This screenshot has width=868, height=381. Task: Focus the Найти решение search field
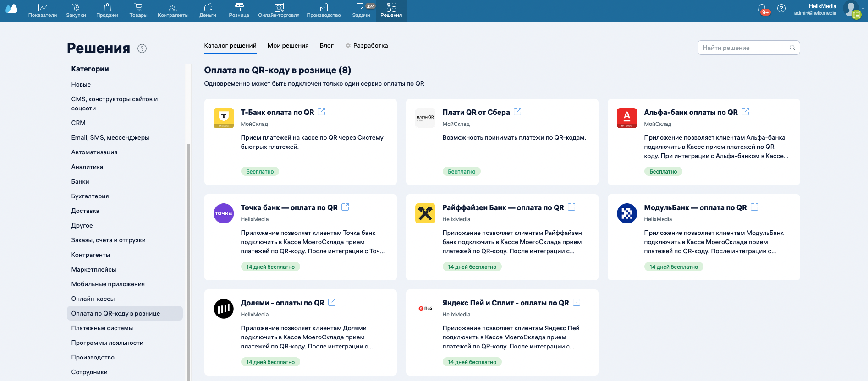tap(749, 48)
